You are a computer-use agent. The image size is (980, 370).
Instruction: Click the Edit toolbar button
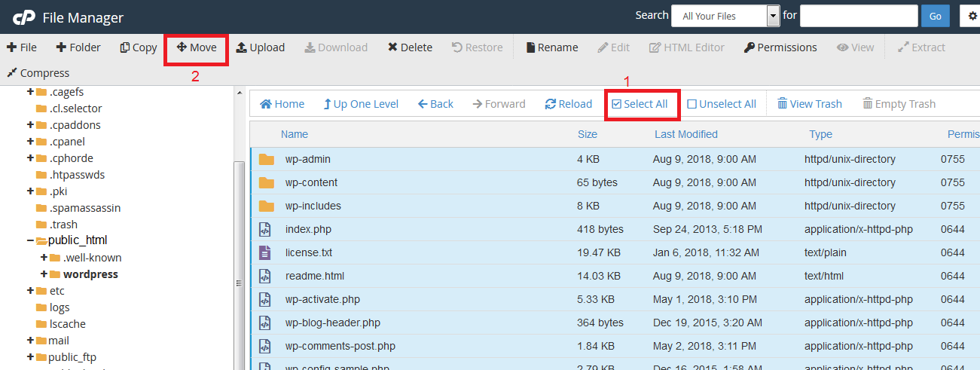point(613,47)
